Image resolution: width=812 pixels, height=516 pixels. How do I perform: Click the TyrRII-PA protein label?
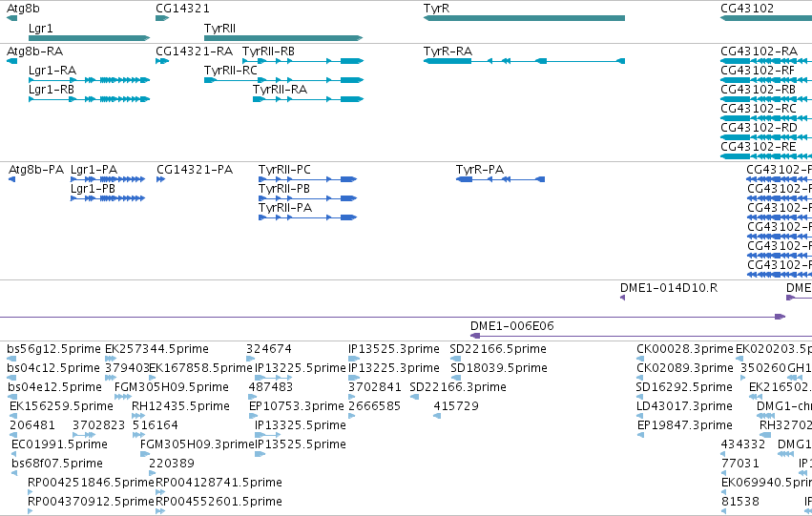[x=285, y=208]
